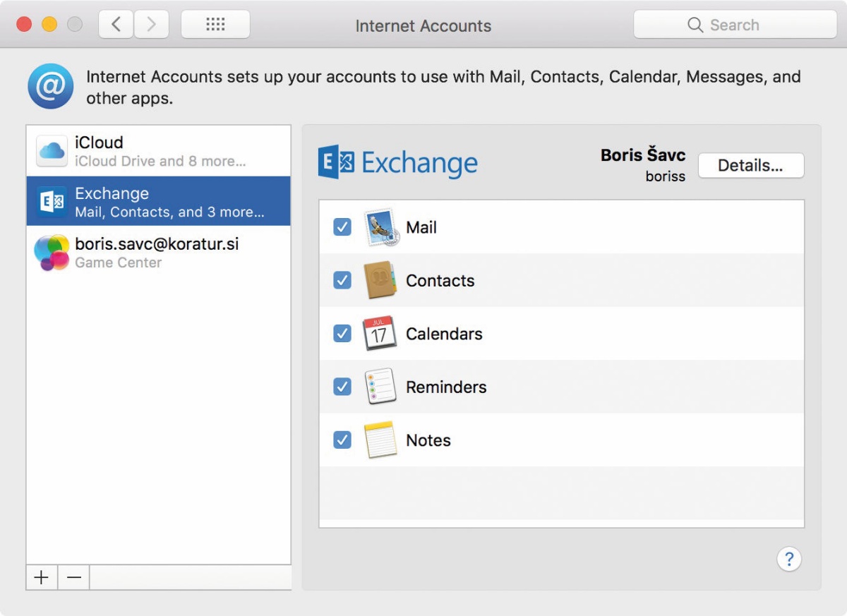The height and width of the screenshot is (616, 847).
Task: Click the Calendars app icon
Action: pyautogui.click(x=380, y=334)
